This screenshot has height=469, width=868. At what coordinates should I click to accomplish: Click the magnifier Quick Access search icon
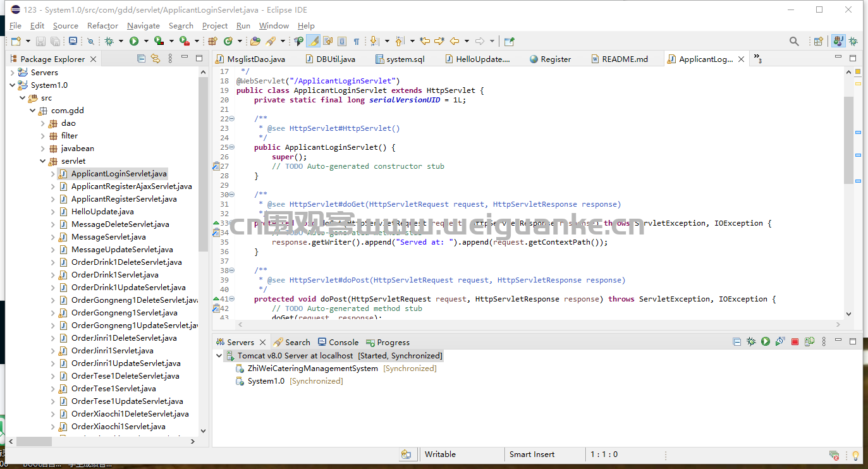click(794, 41)
